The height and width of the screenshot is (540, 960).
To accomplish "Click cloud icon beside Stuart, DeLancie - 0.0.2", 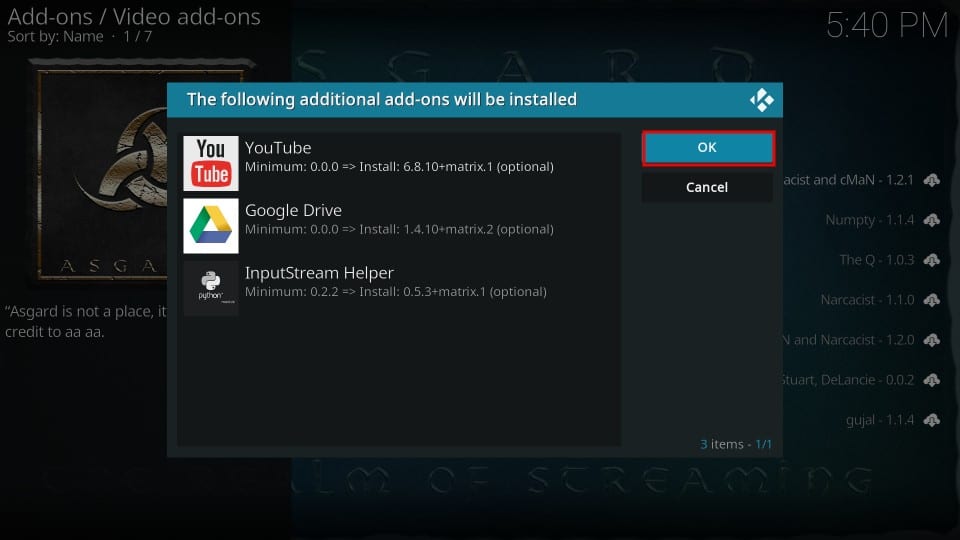I will 932,380.
